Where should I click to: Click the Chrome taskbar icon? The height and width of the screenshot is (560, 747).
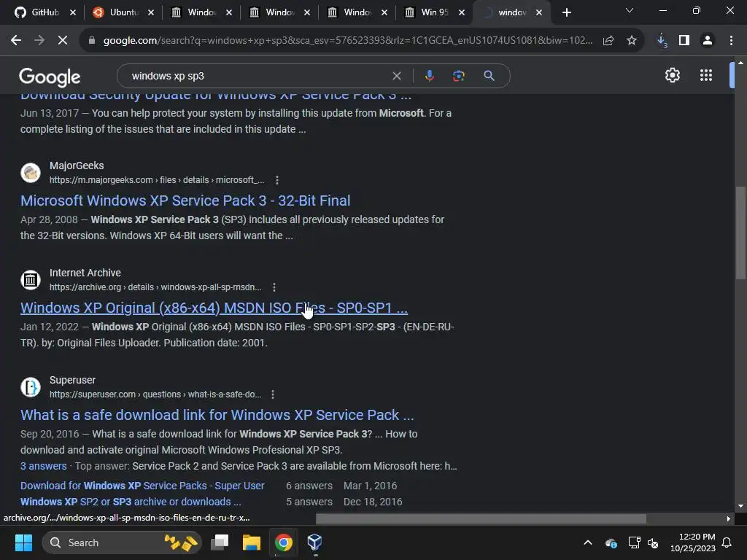[284, 542]
